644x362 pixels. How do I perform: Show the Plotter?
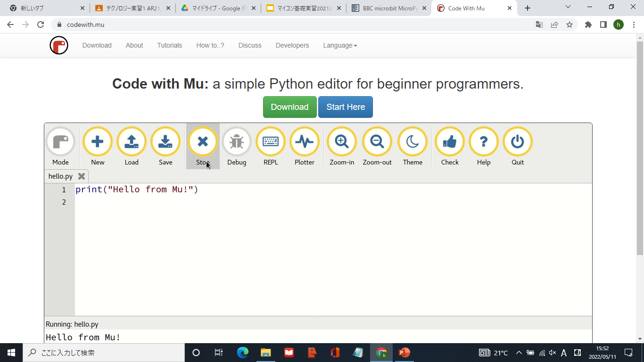click(305, 147)
